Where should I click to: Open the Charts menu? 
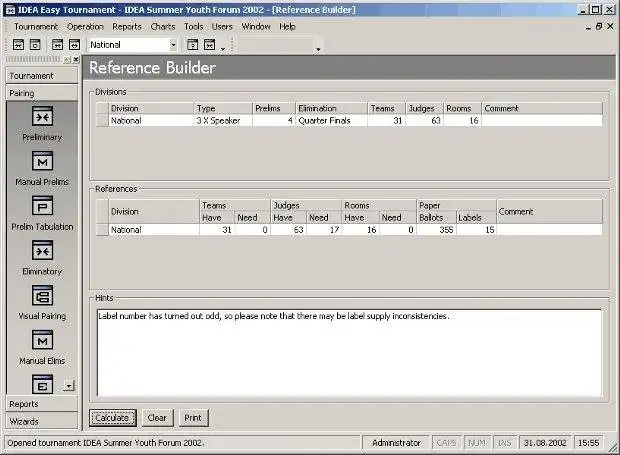coord(163,26)
